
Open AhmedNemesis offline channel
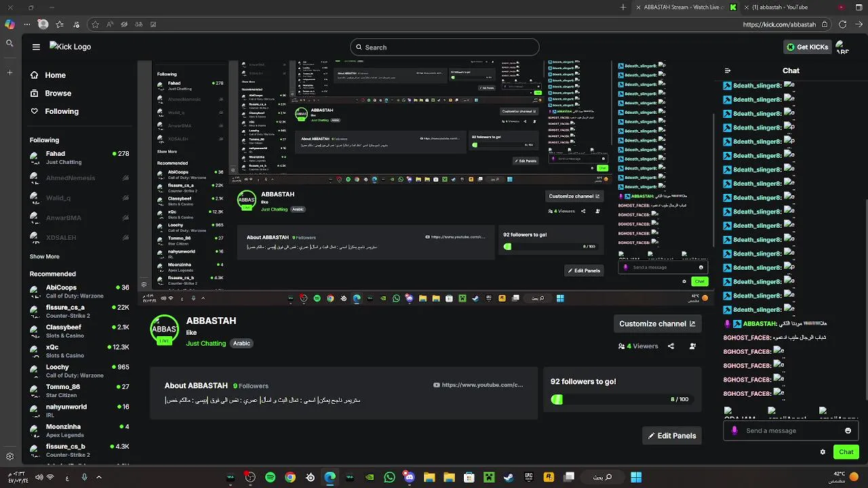(x=79, y=178)
